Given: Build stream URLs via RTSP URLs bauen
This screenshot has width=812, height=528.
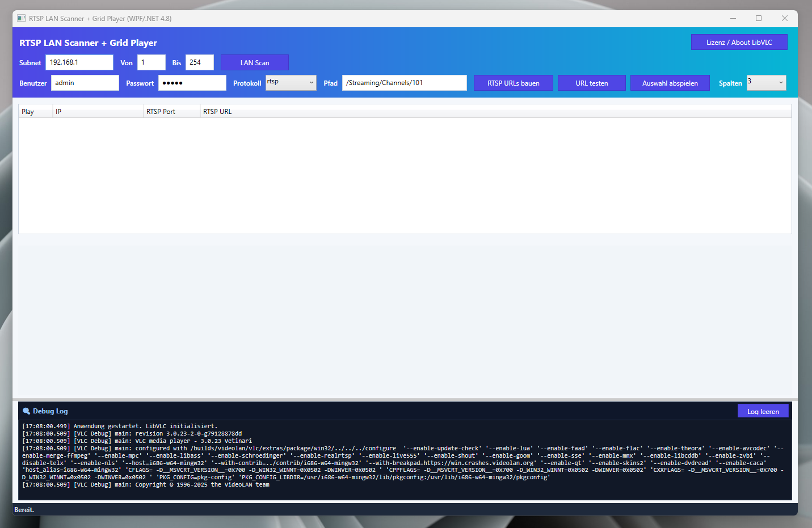Looking at the screenshot, I should [x=513, y=82].
